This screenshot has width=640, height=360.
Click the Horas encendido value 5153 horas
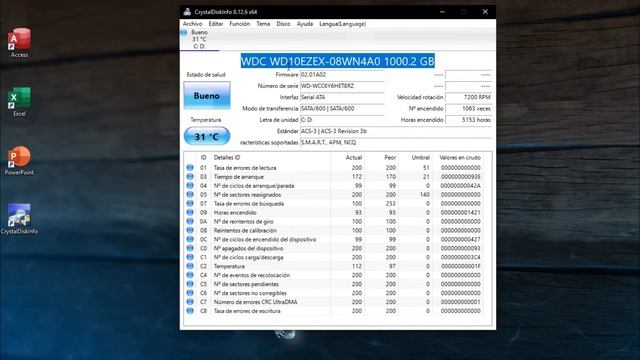coord(468,120)
